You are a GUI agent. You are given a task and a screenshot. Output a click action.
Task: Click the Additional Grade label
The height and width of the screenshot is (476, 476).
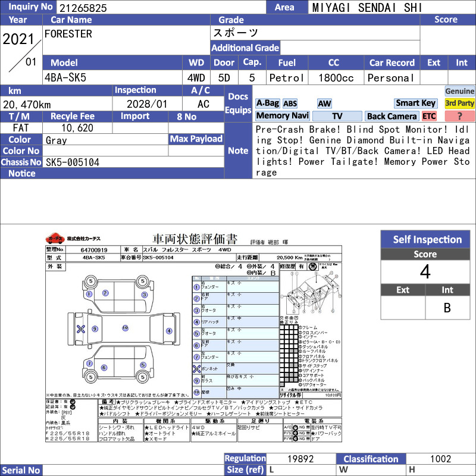click(245, 48)
